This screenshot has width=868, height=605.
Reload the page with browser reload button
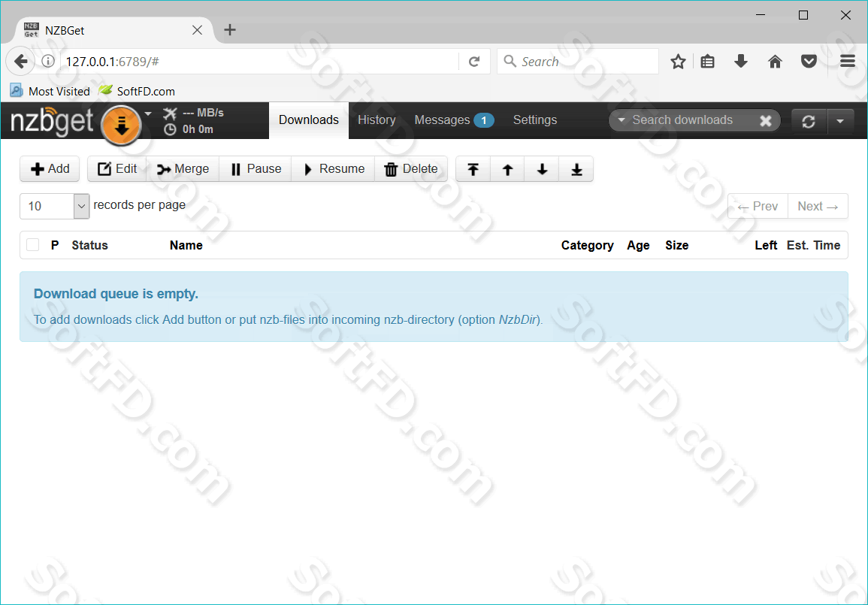click(x=474, y=62)
